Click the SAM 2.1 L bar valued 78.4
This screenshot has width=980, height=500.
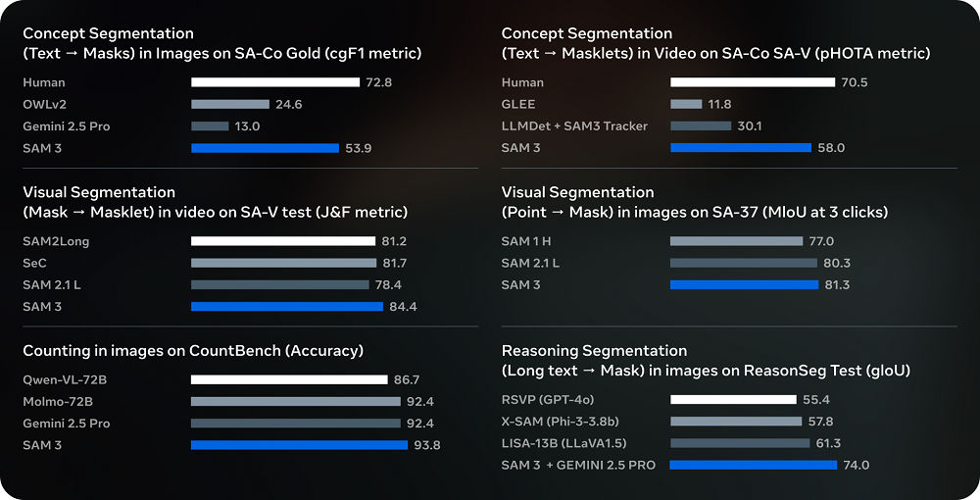pyautogui.click(x=280, y=285)
